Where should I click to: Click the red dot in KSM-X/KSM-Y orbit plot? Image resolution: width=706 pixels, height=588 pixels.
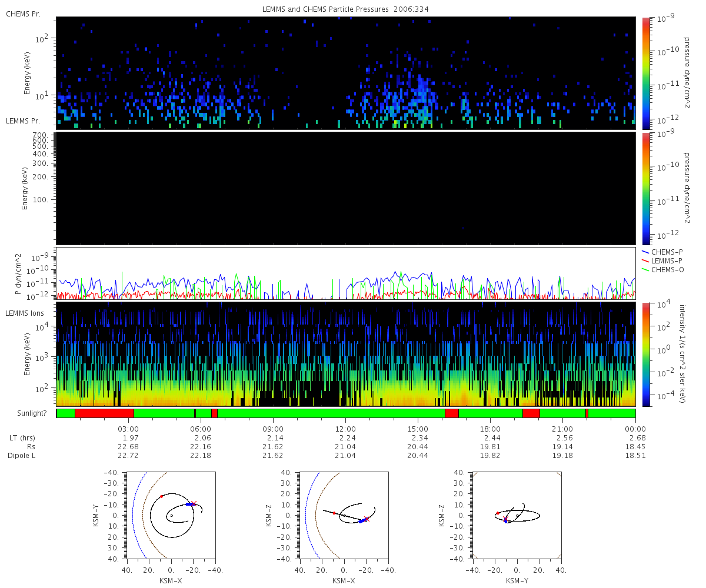tap(161, 496)
